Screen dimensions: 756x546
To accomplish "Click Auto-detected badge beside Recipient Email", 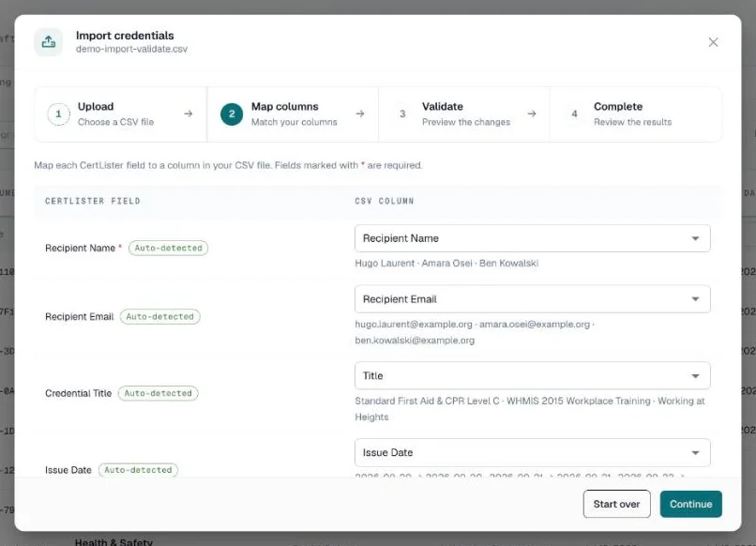I will pyautogui.click(x=160, y=316).
